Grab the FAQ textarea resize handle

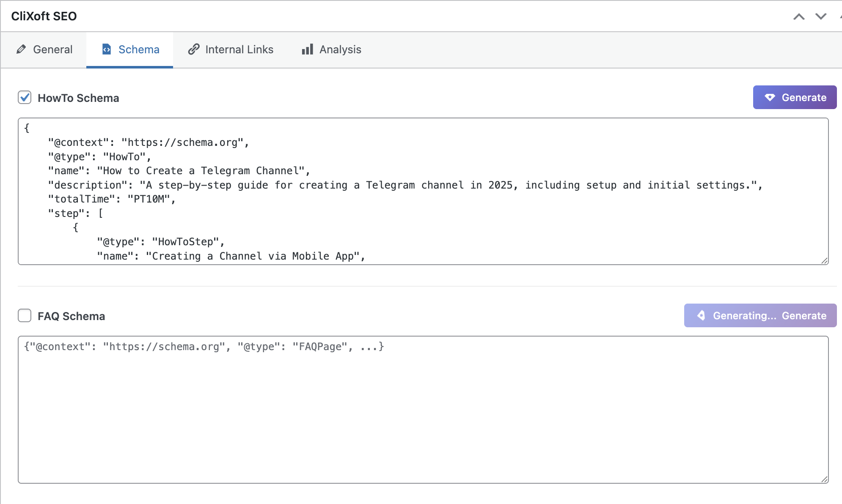click(x=824, y=479)
